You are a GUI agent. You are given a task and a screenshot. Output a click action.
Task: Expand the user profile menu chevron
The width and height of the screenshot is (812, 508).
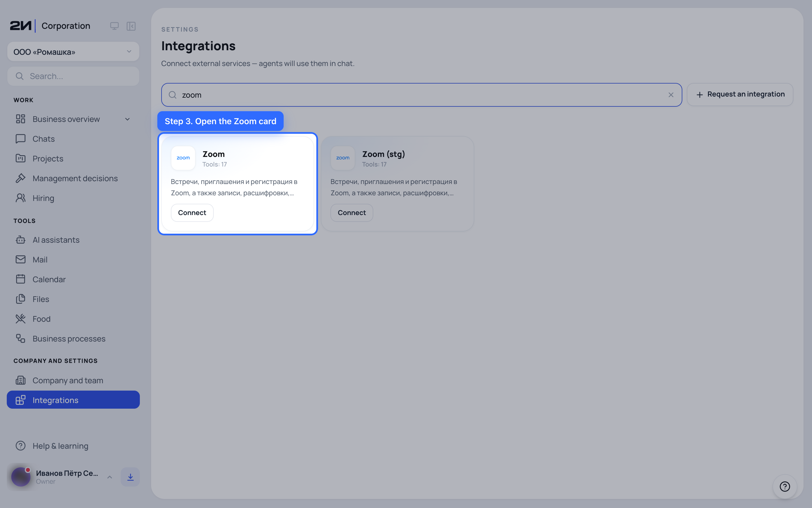tap(110, 477)
